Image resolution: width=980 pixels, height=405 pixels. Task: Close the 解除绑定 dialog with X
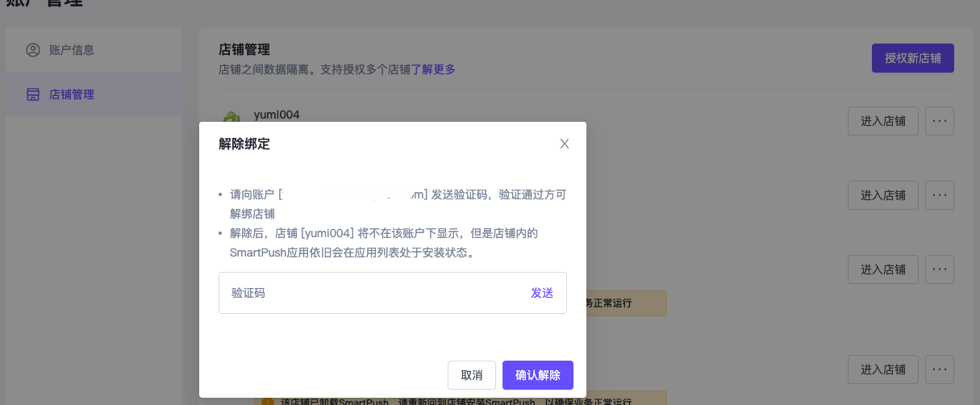coord(565,144)
